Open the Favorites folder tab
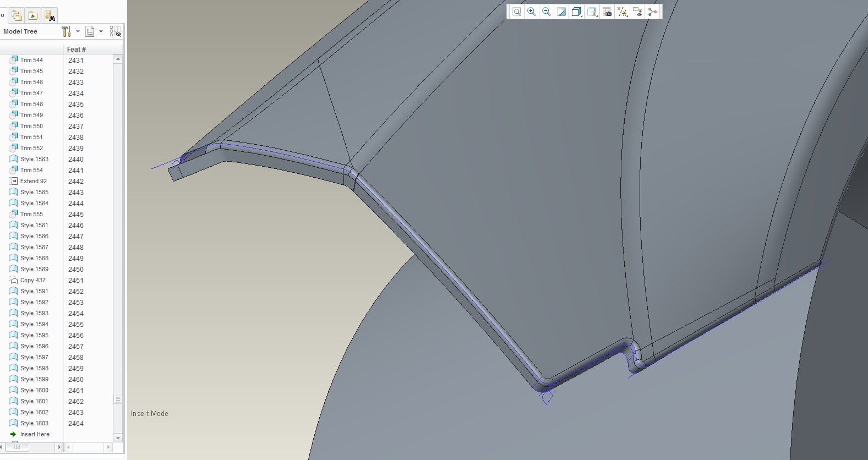This screenshot has width=868, height=460. pyautogui.click(x=32, y=15)
